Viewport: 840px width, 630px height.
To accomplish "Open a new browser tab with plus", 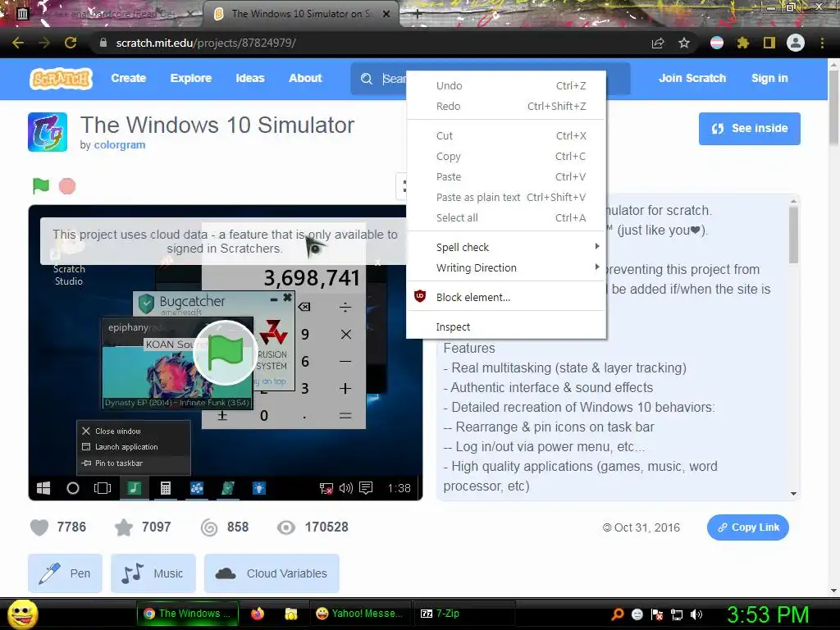I will pyautogui.click(x=418, y=14).
